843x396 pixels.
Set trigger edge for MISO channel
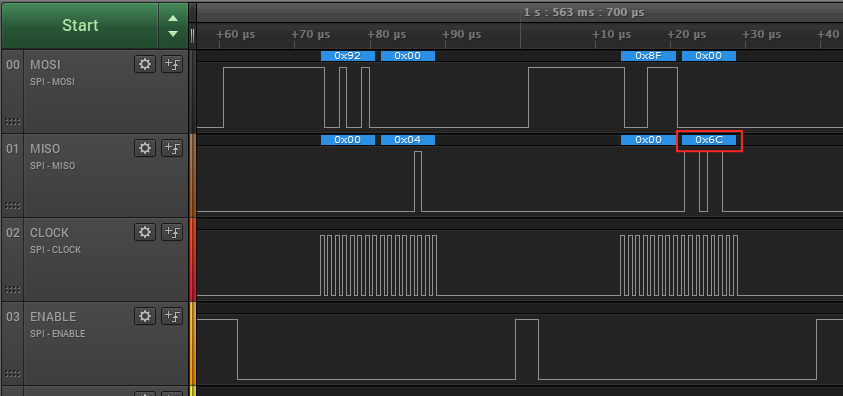(x=172, y=148)
